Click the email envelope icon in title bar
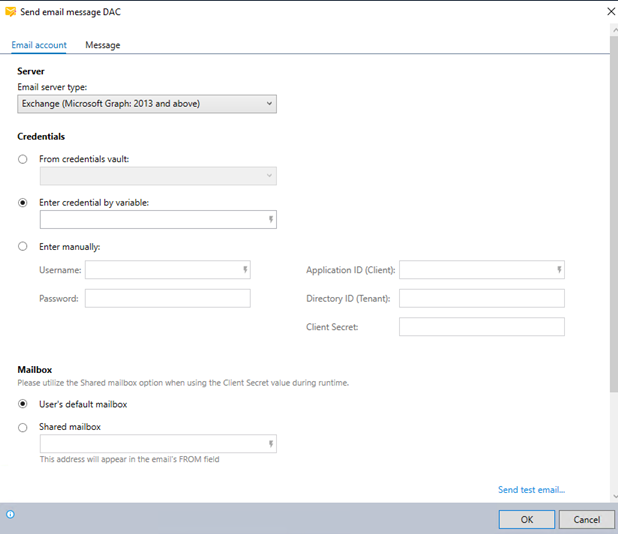 click(x=10, y=11)
